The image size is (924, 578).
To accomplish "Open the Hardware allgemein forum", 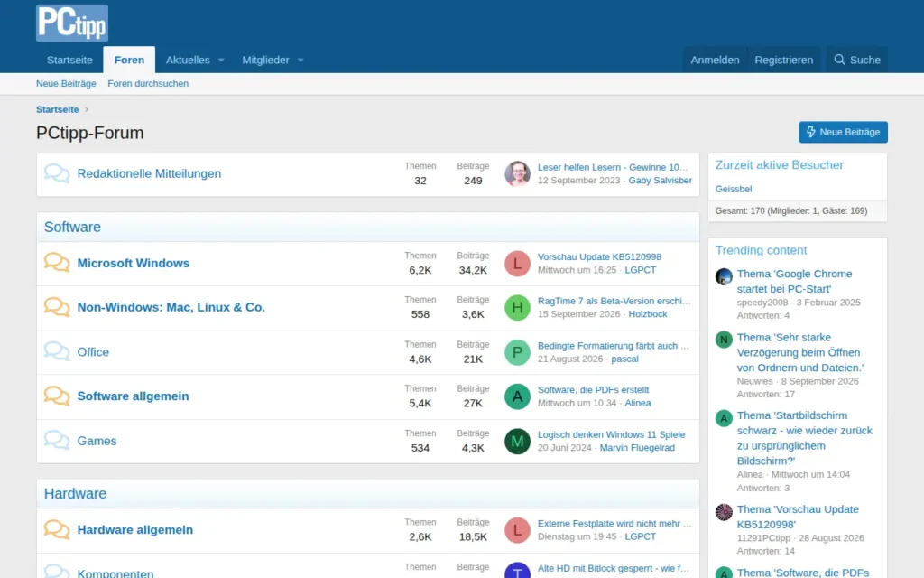I will pyautogui.click(x=135, y=529).
